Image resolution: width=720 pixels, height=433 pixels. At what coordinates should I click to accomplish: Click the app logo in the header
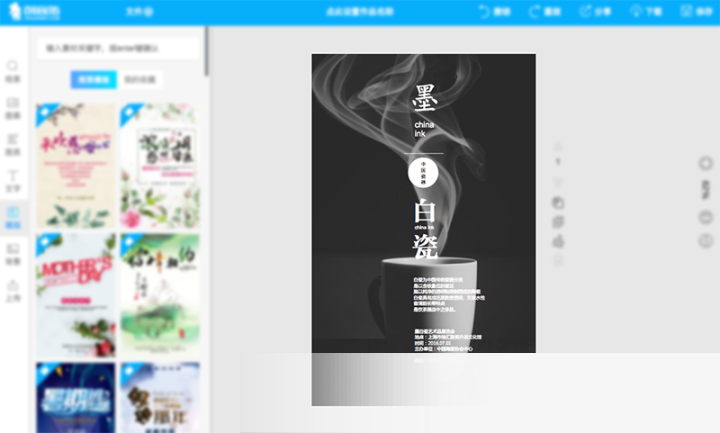coord(35,11)
